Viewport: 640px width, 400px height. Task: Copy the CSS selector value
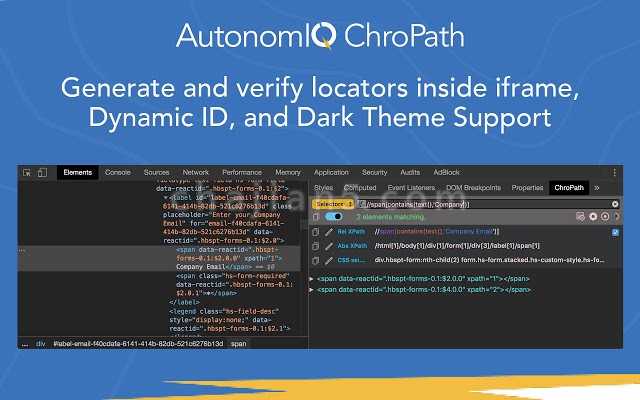click(x=316, y=260)
